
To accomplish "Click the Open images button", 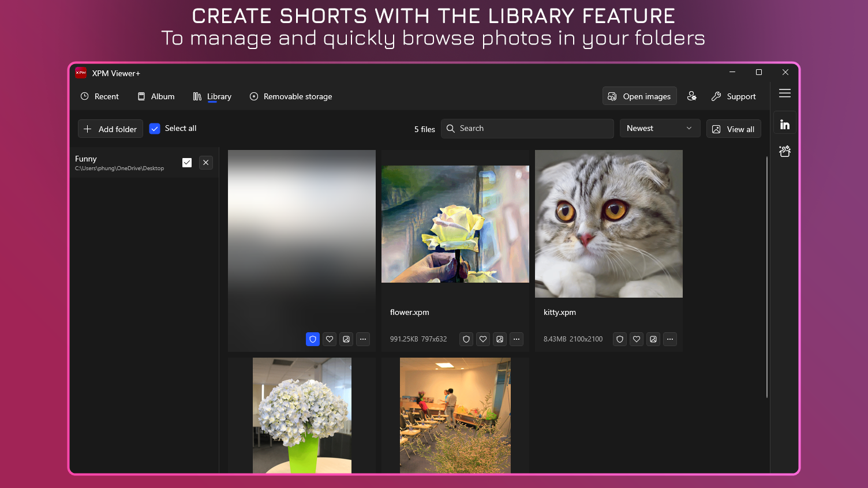I will coord(639,96).
